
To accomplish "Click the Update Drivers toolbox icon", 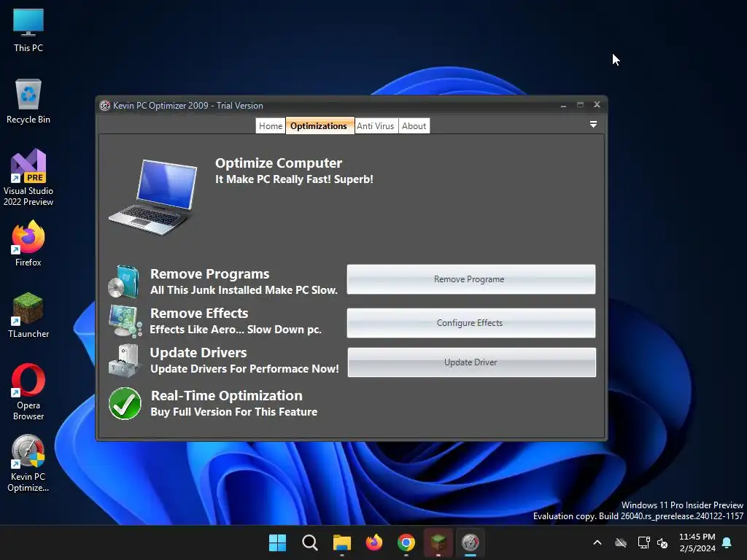I will coord(124,360).
